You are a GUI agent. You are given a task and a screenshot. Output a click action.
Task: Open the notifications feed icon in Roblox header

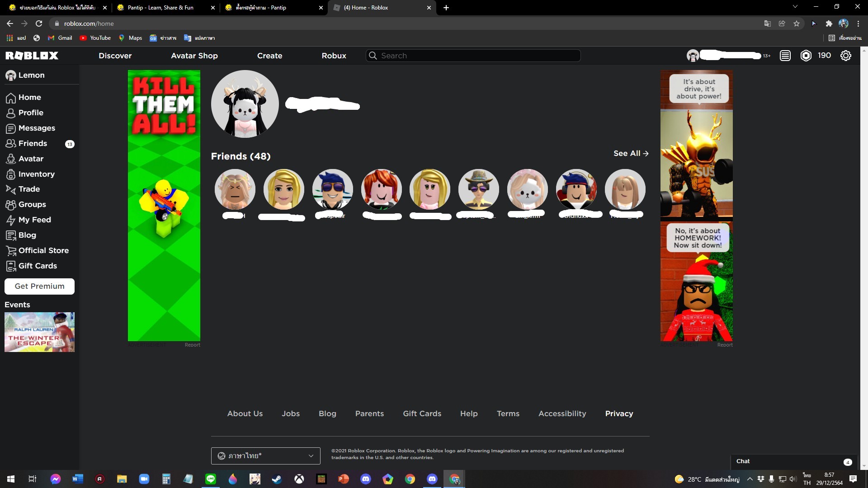click(785, 56)
